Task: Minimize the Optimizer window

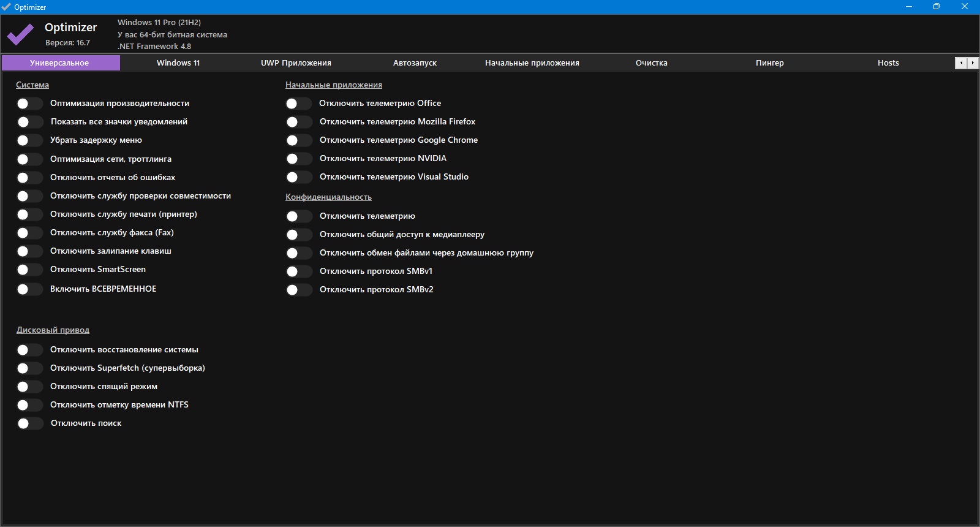Action: point(908,7)
